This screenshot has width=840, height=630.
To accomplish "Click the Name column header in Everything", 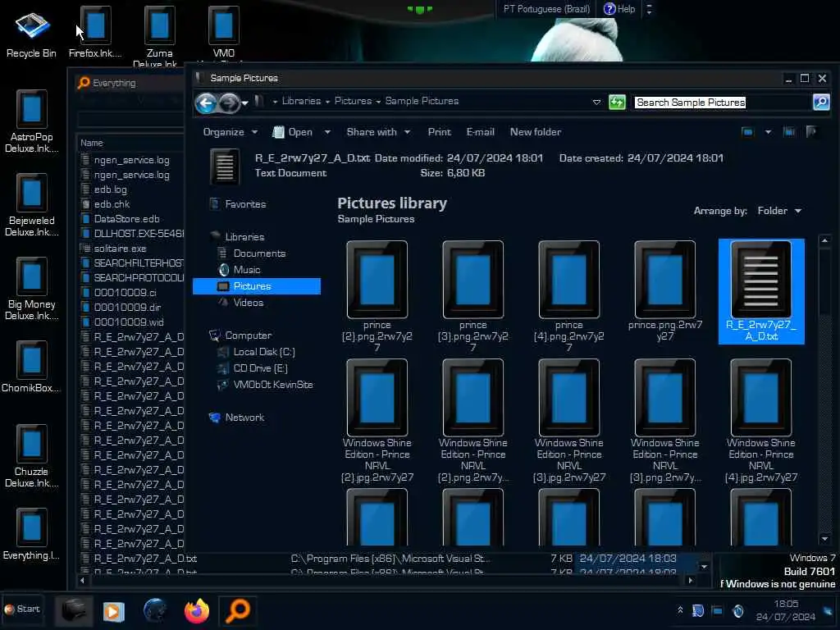I will [x=92, y=143].
